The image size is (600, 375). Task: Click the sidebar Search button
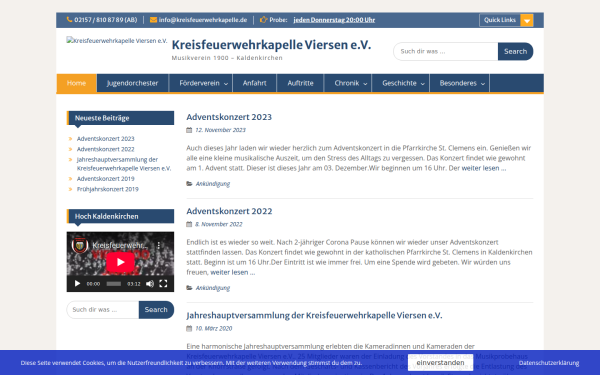click(156, 310)
